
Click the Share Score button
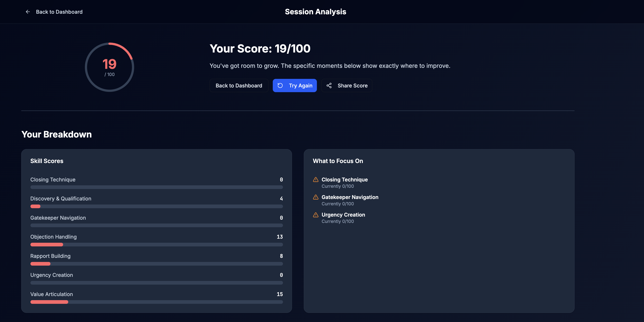click(347, 85)
